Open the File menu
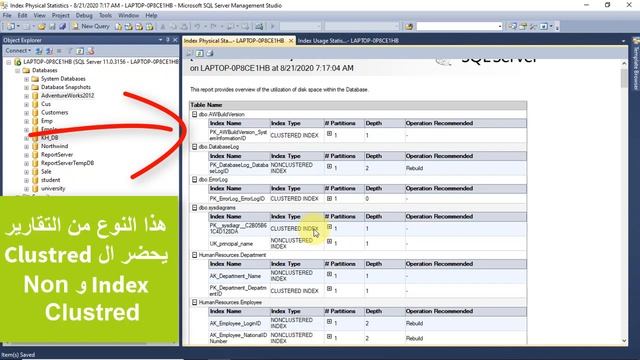640x360 pixels. click(7, 16)
